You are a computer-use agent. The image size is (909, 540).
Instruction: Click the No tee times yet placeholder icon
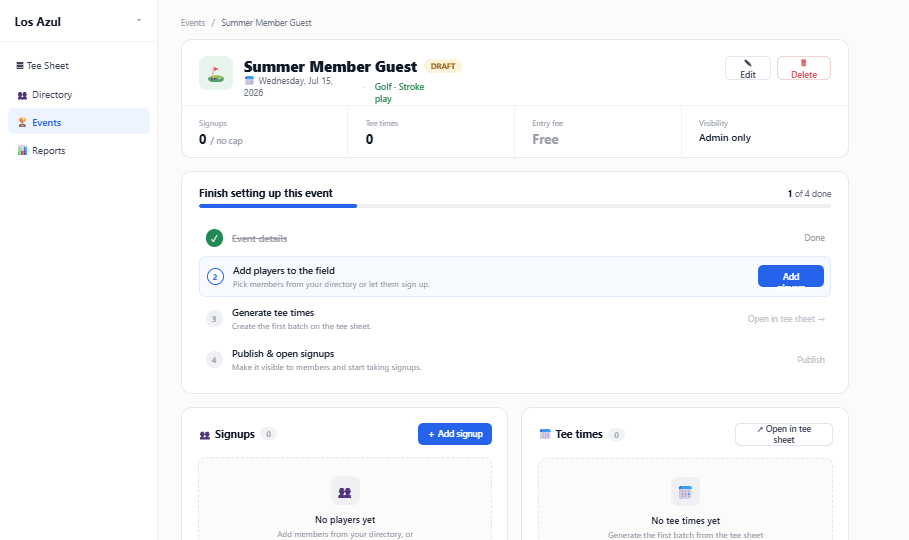coord(685,492)
